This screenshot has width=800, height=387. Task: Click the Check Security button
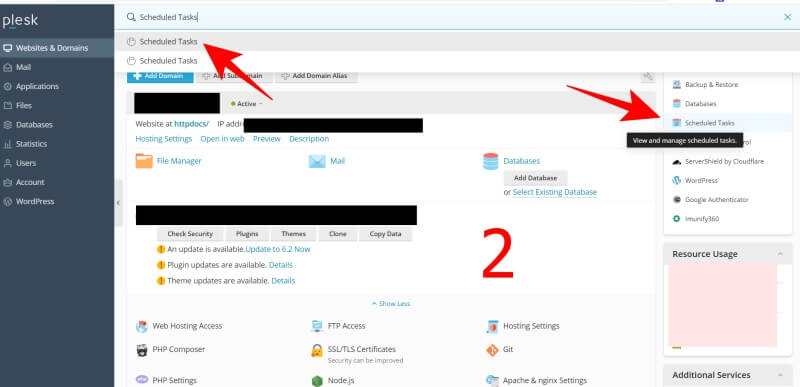click(x=189, y=234)
